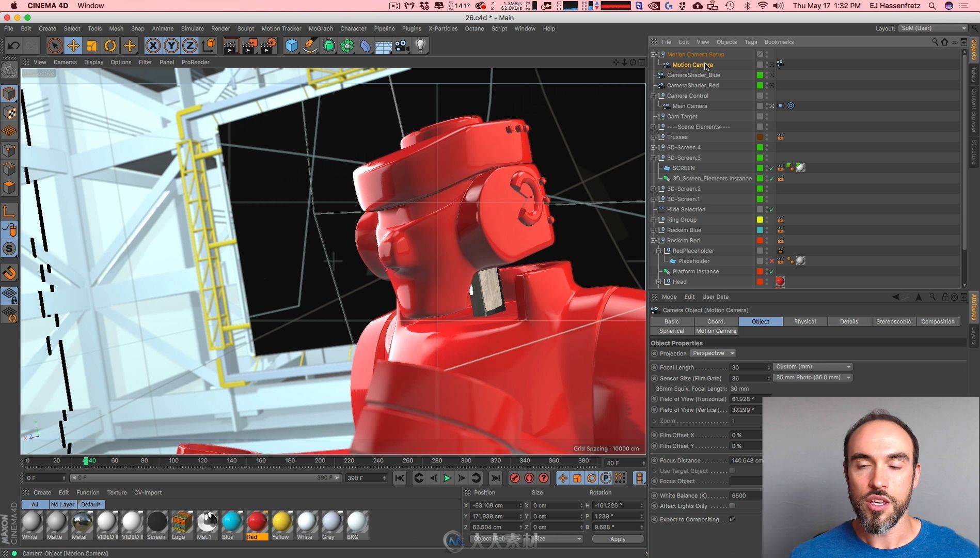
Task: Toggle Position keyframe recording
Action: point(563,478)
